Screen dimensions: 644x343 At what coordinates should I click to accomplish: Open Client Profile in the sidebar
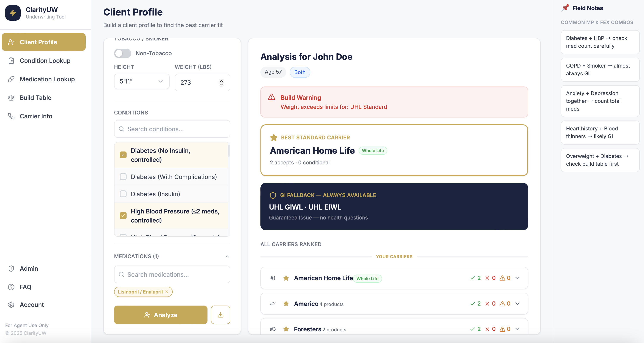(x=44, y=42)
